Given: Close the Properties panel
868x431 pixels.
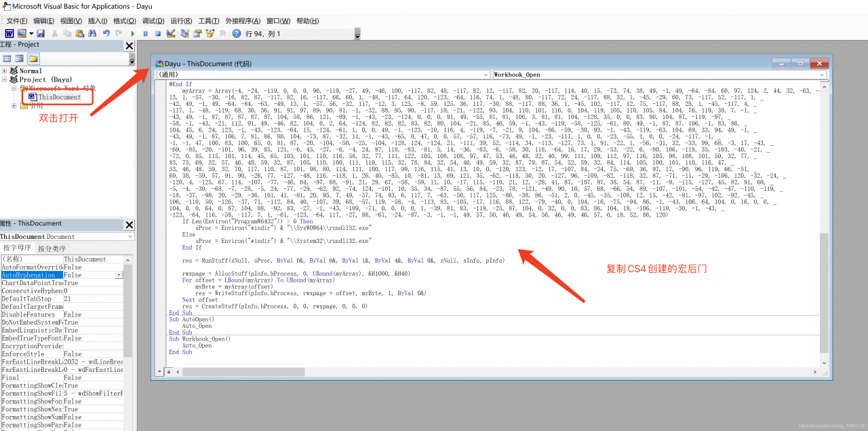Looking at the screenshot, I should tap(129, 225).
